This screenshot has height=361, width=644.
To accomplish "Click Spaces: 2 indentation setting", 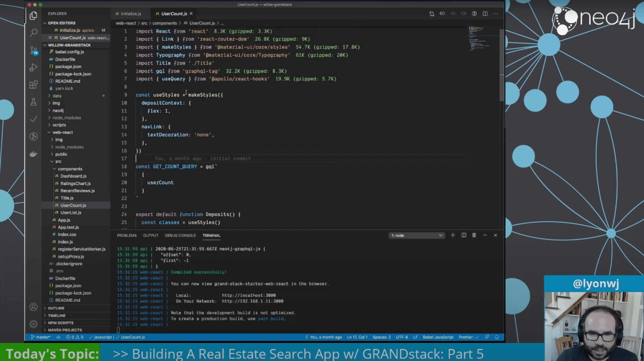I will [381, 337].
